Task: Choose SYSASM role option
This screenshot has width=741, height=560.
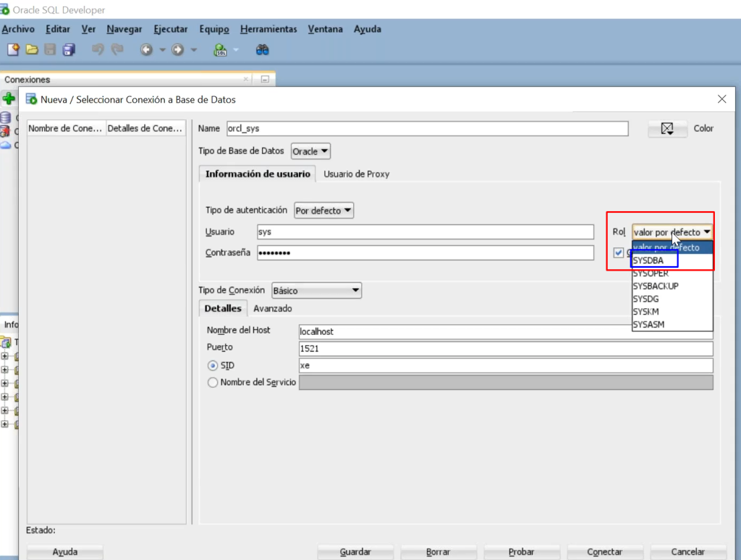Action: pyautogui.click(x=672, y=324)
